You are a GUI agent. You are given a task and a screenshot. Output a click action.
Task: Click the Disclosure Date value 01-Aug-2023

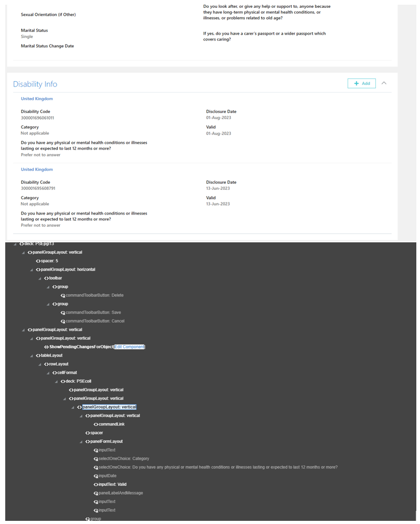point(219,117)
